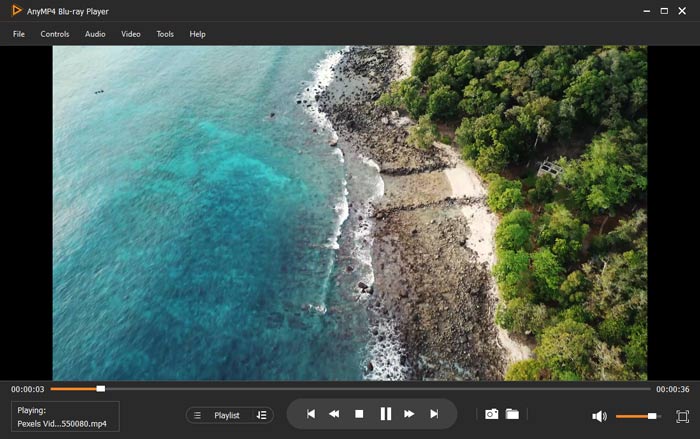Skip to previous track

coord(310,414)
